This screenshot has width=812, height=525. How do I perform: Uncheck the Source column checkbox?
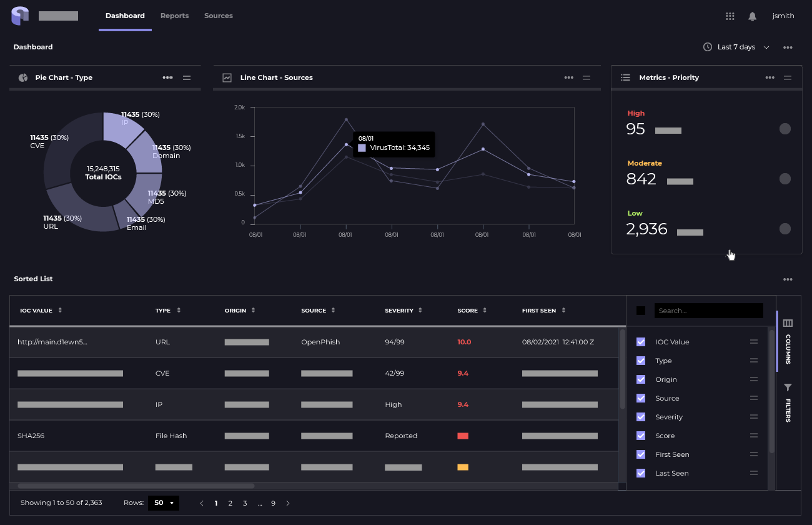641,398
